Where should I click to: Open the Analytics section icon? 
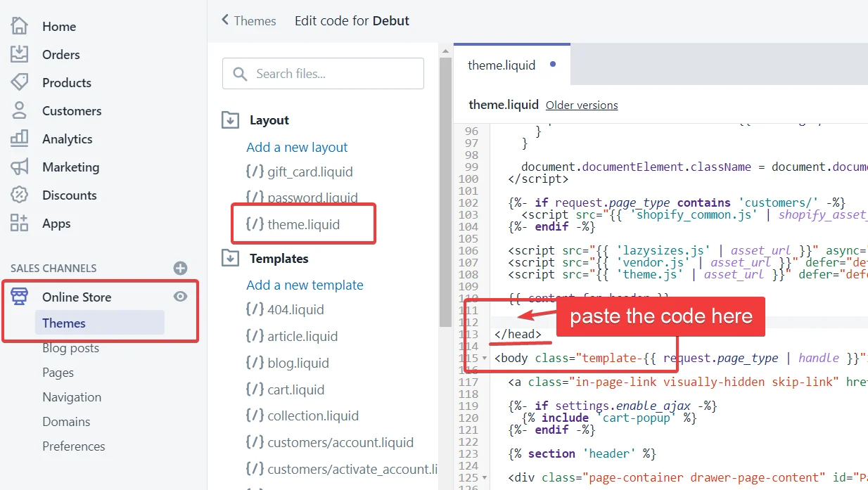pyautogui.click(x=21, y=138)
